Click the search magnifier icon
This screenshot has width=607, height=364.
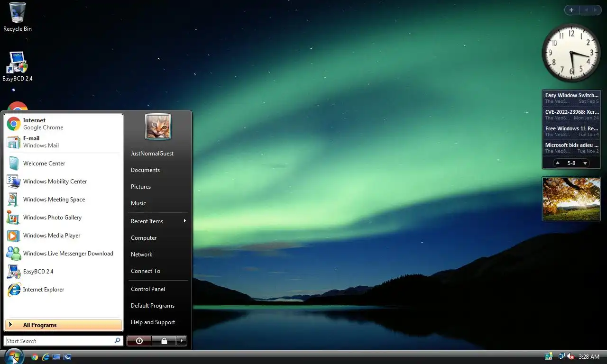[117, 341]
